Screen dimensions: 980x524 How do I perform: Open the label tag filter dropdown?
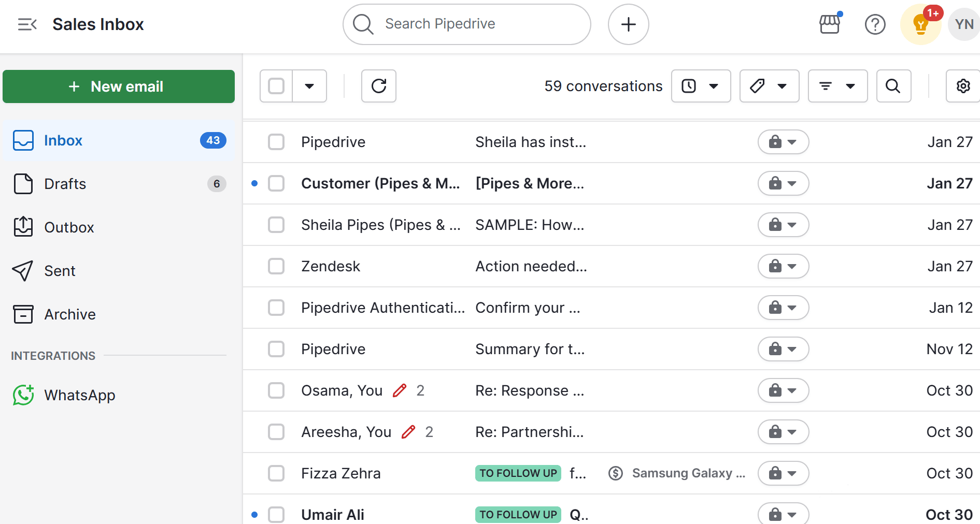pos(770,86)
